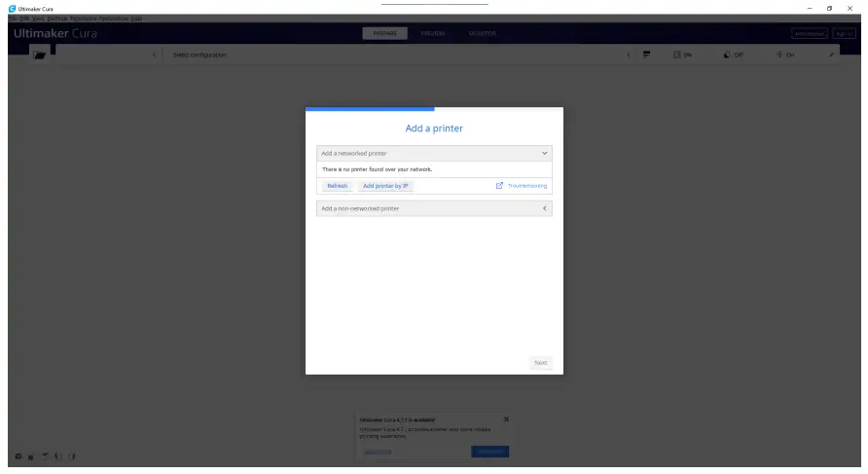Select the left view camera icon
Screen dimensions: 868x474
(58, 456)
